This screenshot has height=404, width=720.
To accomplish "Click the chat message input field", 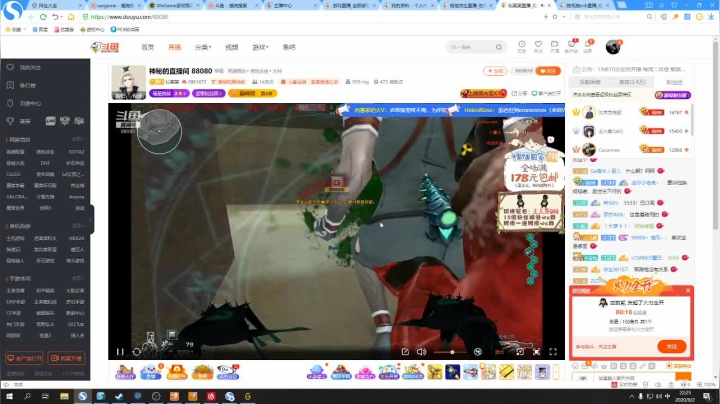I will (x=634, y=378).
